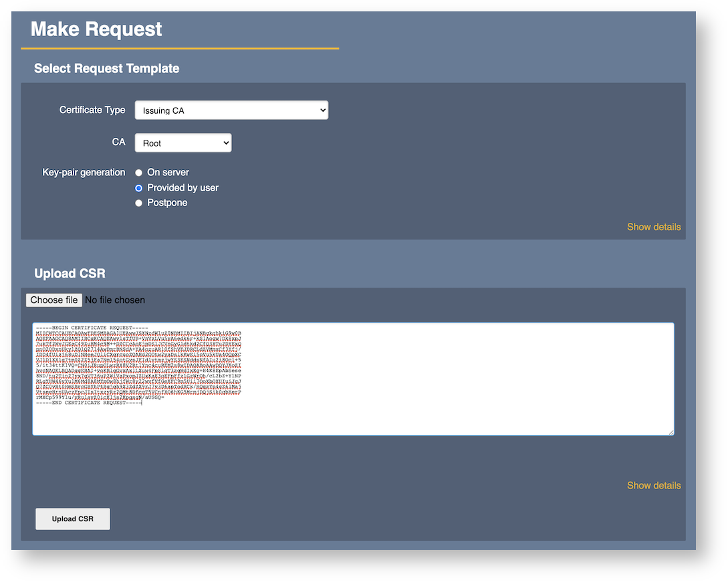Image resolution: width=728 pixels, height=582 pixels.
Task: Select Root in the CA selector
Action: point(182,142)
